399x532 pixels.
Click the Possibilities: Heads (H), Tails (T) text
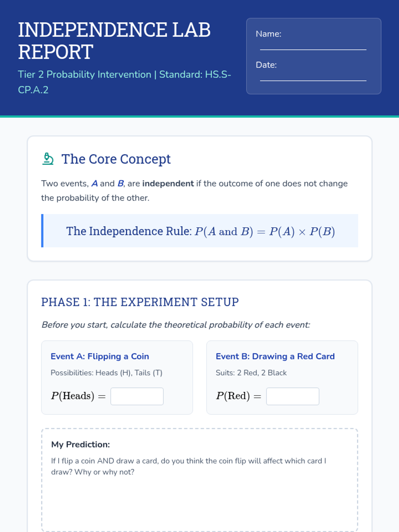pos(106,373)
